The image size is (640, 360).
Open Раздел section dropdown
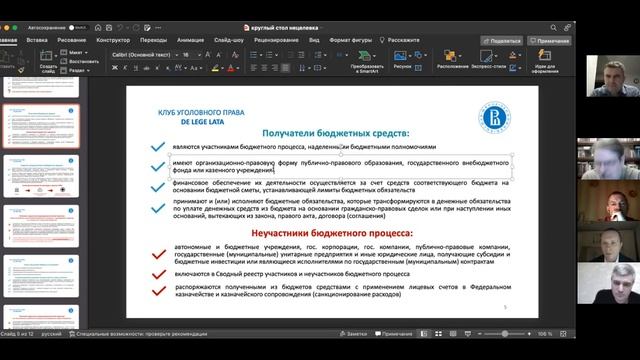point(75,70)
